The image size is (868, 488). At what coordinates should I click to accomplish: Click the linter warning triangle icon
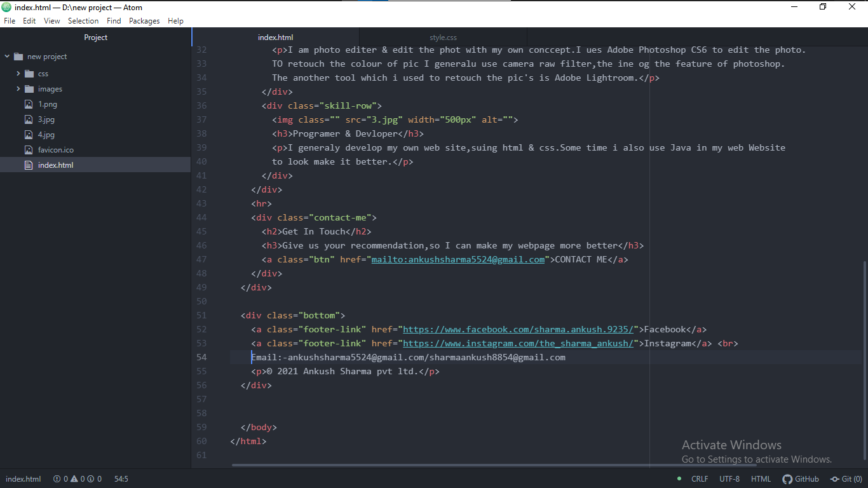click(74, 479)
